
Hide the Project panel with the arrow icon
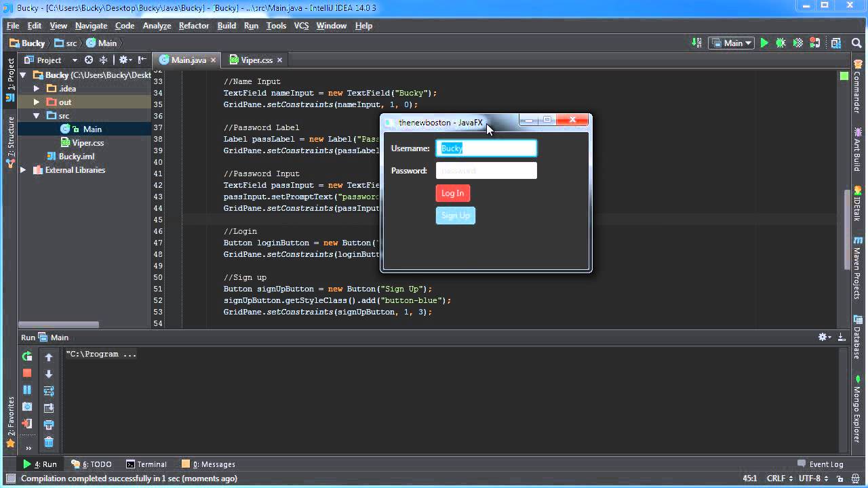tap(142, 60)
